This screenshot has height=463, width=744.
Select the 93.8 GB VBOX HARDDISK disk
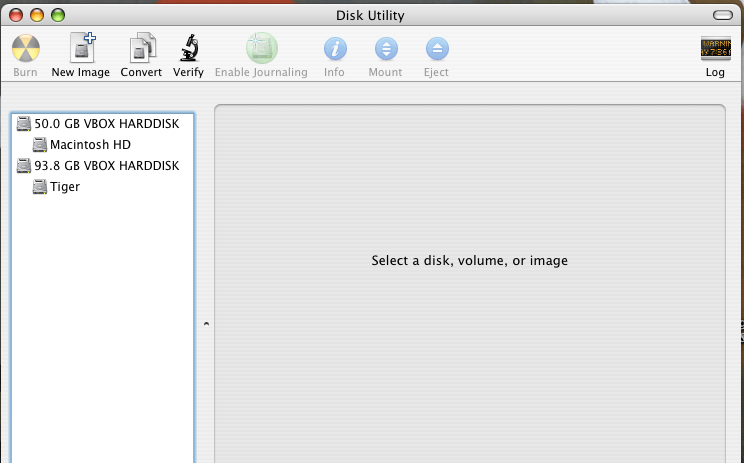coord(102,166)
